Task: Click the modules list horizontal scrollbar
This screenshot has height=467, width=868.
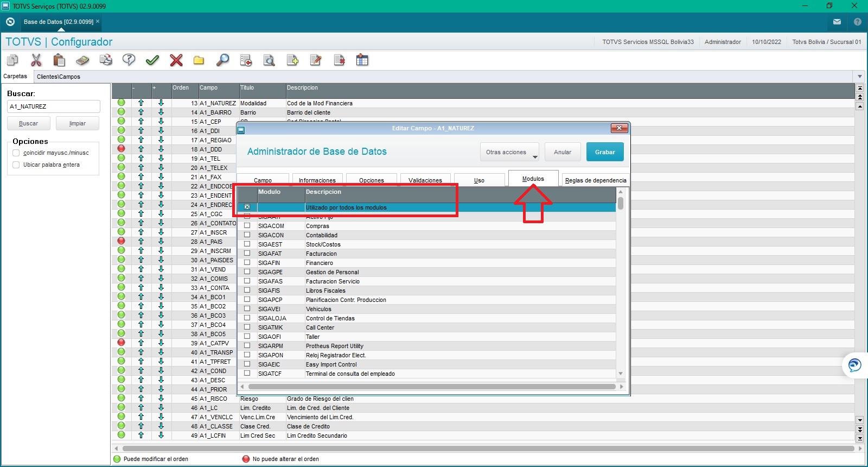Action: 431,387
